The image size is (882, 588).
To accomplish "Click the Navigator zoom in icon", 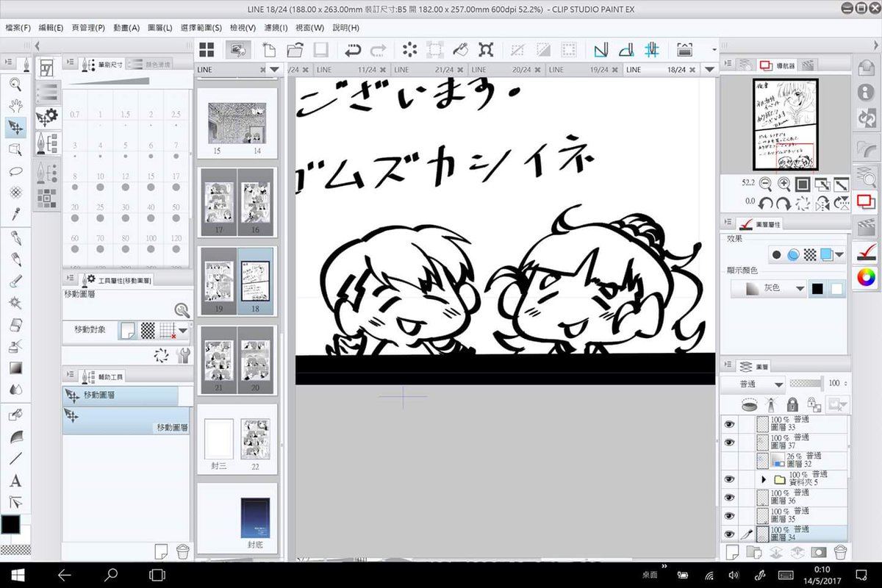I will pyautogui.click(x=784, y=184).
